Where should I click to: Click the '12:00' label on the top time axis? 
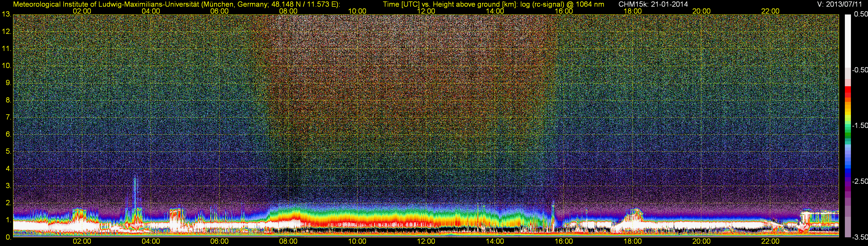(426, 11)
